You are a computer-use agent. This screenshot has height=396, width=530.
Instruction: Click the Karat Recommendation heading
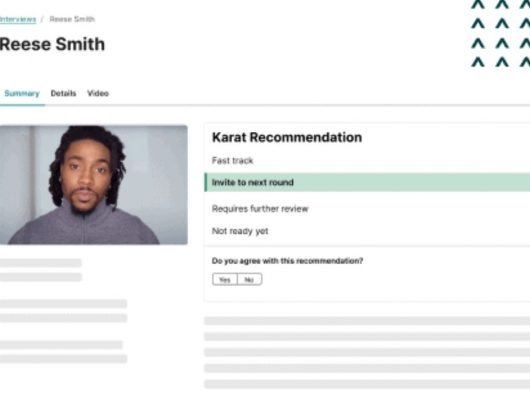pos(287,138)
